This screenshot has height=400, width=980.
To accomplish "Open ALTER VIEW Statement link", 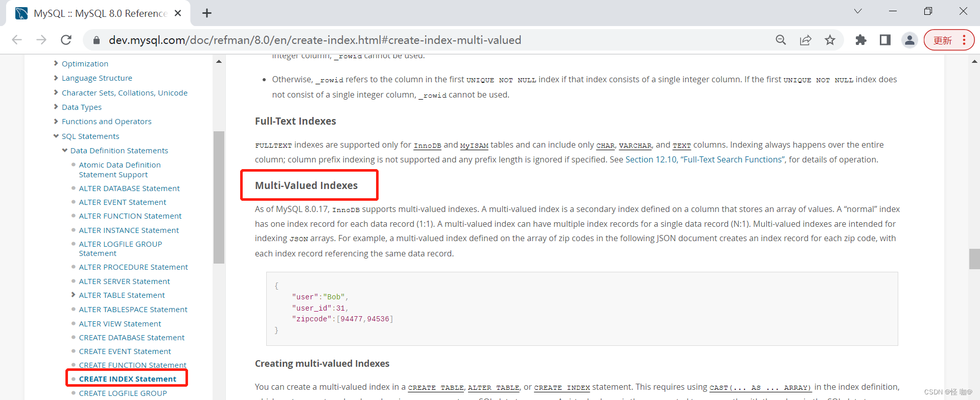I will [x=120, y=324].
